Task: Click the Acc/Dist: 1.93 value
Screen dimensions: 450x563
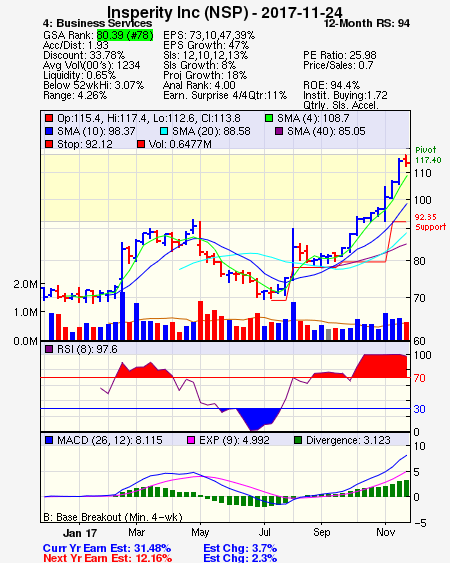Action: click(75, 45)
